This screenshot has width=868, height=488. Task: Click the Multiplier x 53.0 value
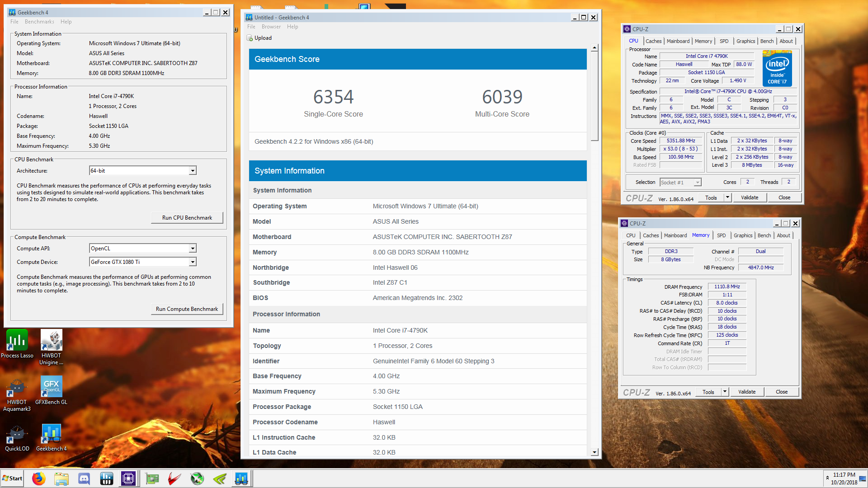(x=681, y=149)
